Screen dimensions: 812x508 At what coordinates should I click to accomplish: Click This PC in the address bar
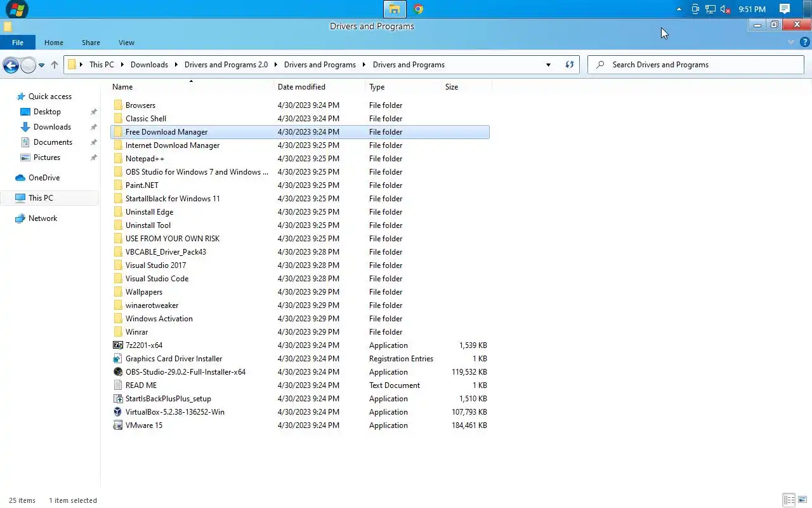101,65
